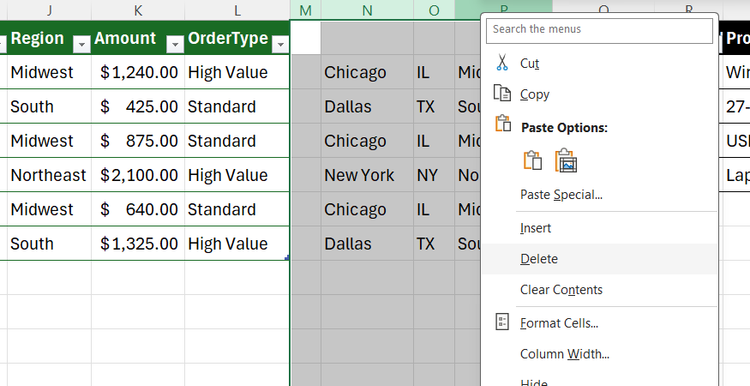Click the NY state cell

(434, 175)
